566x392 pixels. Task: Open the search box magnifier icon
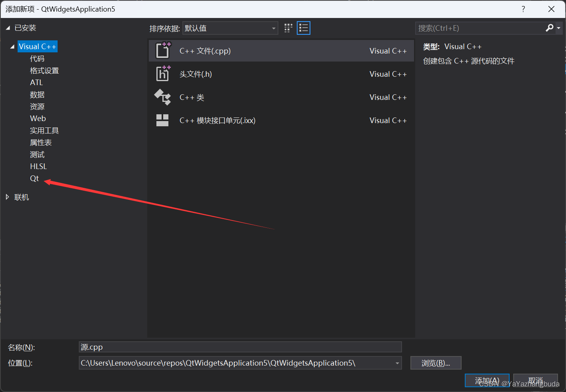click(x=550, y=28)
